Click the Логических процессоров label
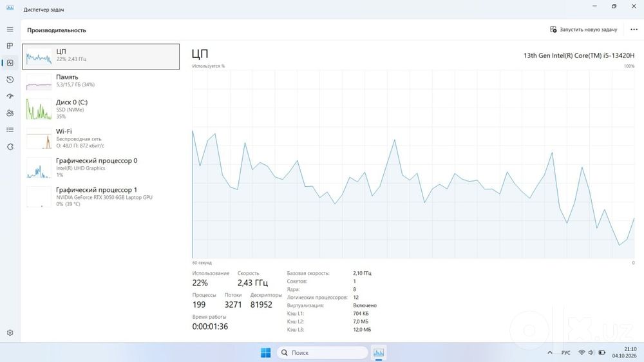This screenshot has height=362, width=644. [317, 298]
